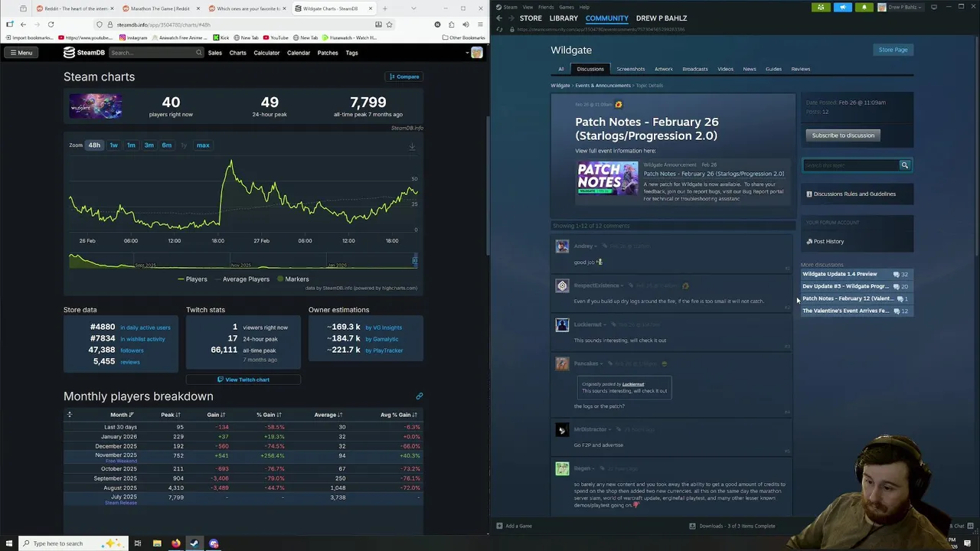Click the Patch Notes banner thumbnail
980x551 pixels.
(x=608, y=179)
